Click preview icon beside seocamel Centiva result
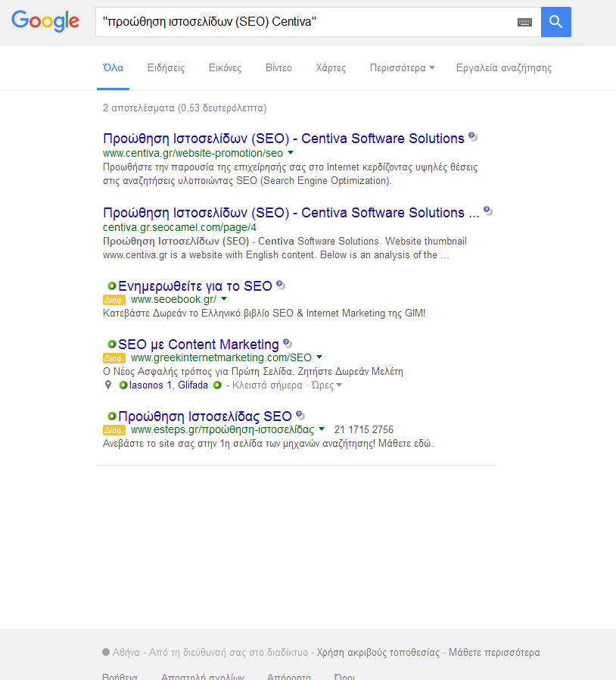Screen dimensions: 616x680 click(x=488, y=211)
